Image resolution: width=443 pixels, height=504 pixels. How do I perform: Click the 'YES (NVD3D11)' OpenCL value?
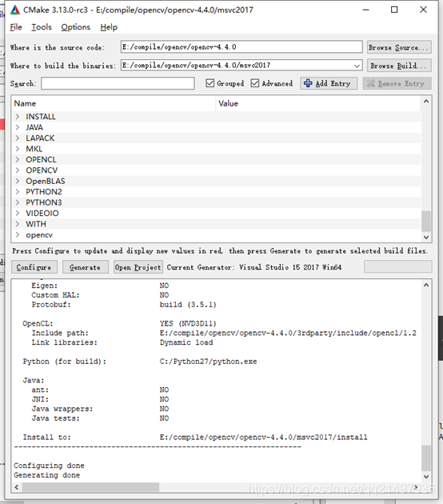(x=188, y=323)
